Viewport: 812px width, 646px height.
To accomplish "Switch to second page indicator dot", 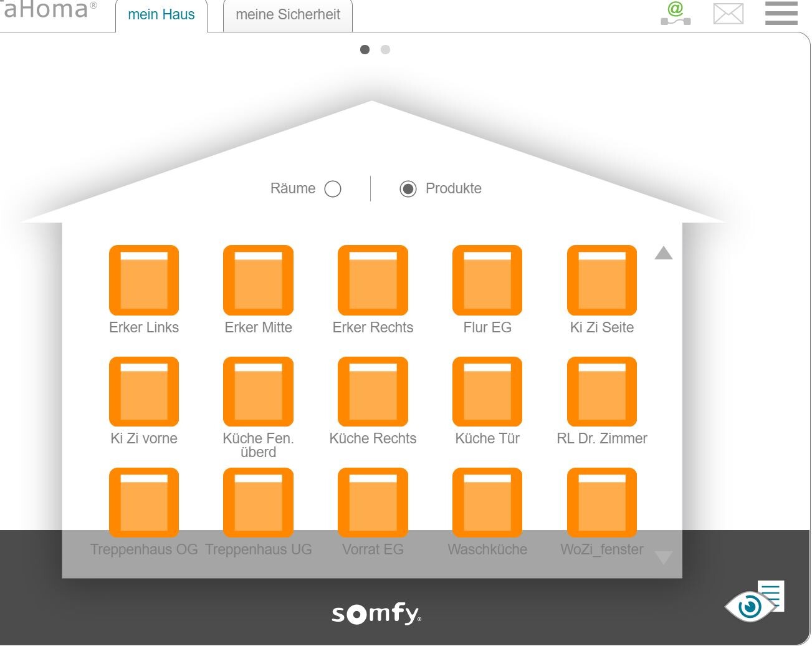I will coord(385,50).
